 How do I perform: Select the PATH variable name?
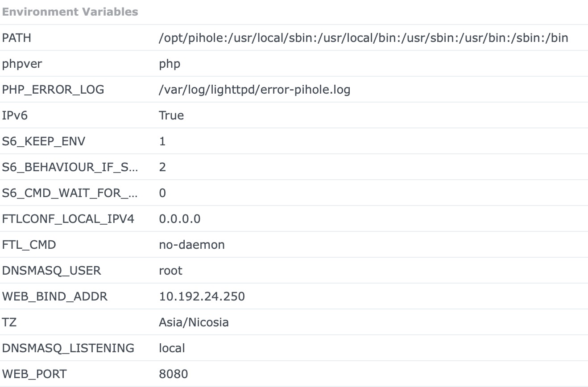pyautogui.click(x=17, y=38)
